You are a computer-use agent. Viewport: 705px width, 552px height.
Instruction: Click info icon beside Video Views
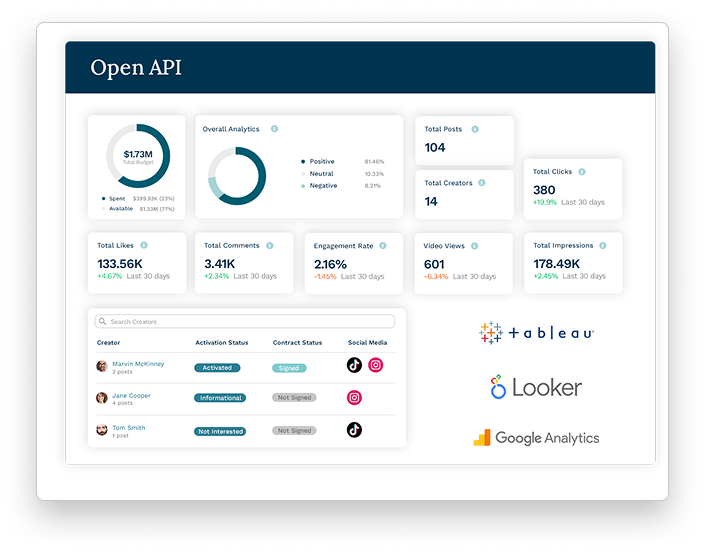[478, 245]
